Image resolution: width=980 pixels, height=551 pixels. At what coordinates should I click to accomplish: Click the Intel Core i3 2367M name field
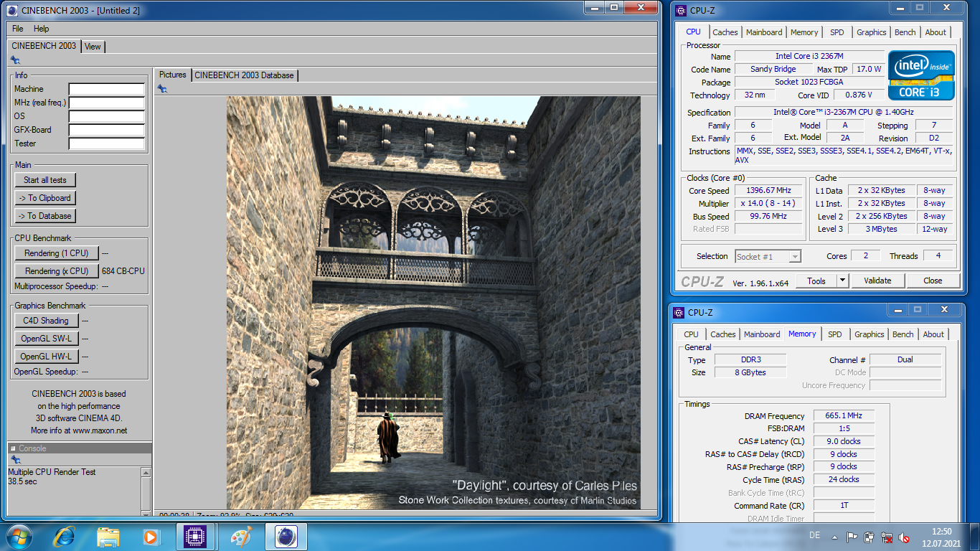(x=810, y=56)
